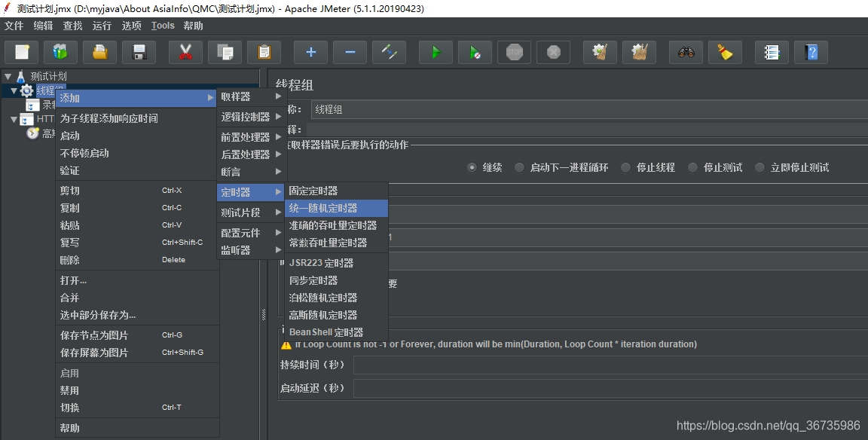Cut with the scissors toolbar icon

(185, 53)
